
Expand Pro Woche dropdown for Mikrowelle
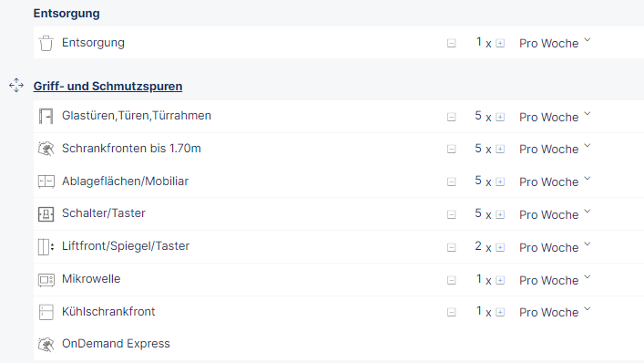pyautogui.click(x=555, y=280)
